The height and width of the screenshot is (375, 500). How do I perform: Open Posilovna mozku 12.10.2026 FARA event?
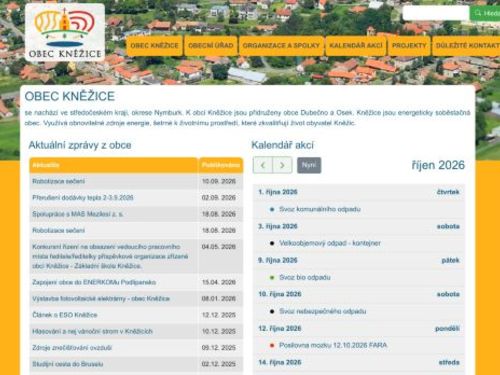pos(333,345)
